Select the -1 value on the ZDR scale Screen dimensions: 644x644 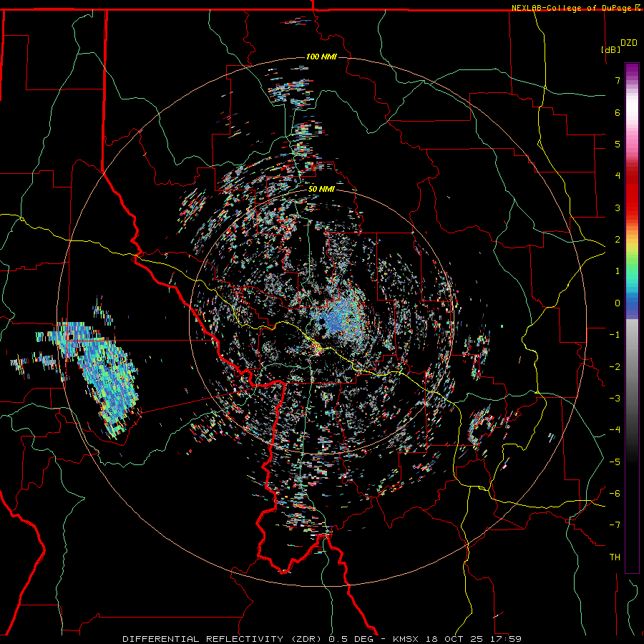coord(615,335)
